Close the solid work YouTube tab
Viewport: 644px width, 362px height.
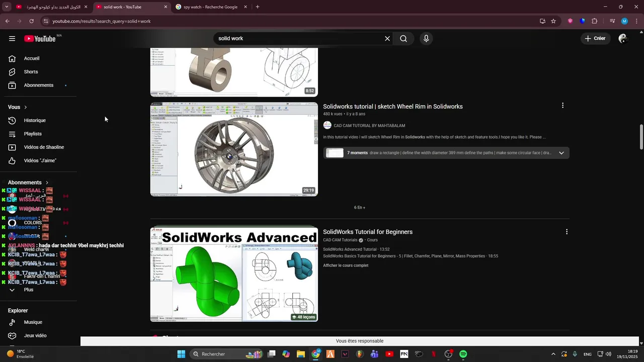(166, 7)
